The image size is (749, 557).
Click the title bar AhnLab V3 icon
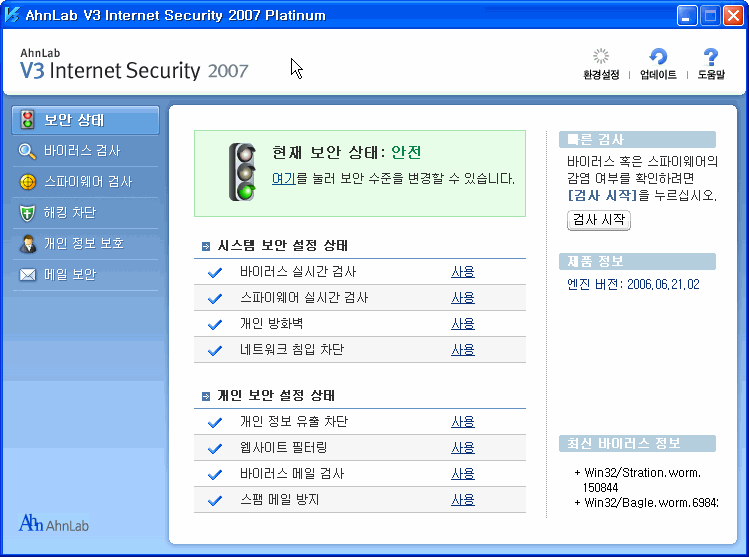(x=14, y=15)
